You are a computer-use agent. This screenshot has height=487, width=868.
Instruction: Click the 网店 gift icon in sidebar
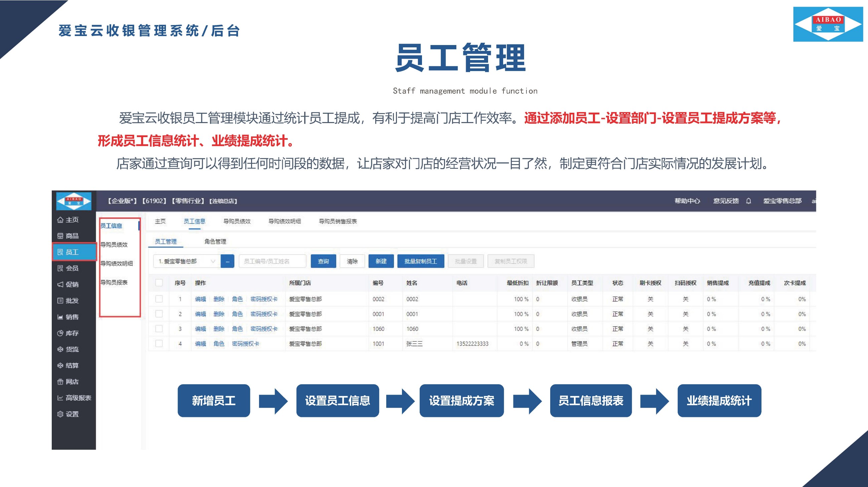pos(60,382)
